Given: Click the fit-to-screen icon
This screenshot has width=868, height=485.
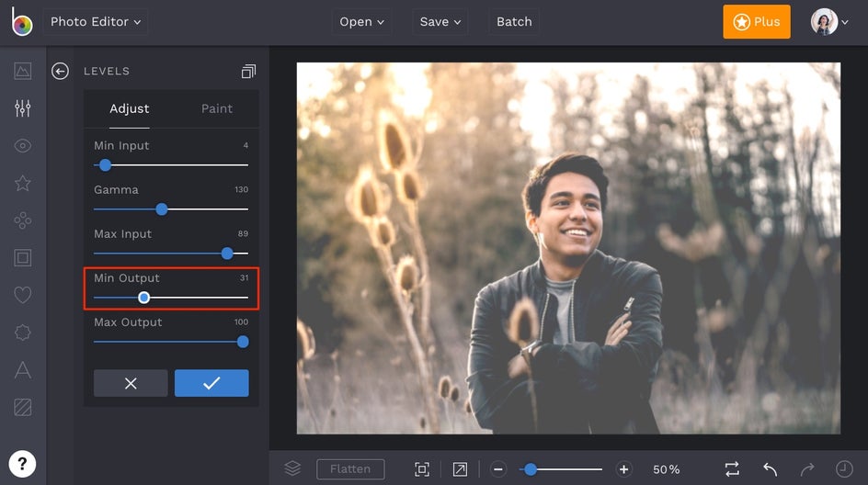Looking at the screenshot, I should 422,469.
